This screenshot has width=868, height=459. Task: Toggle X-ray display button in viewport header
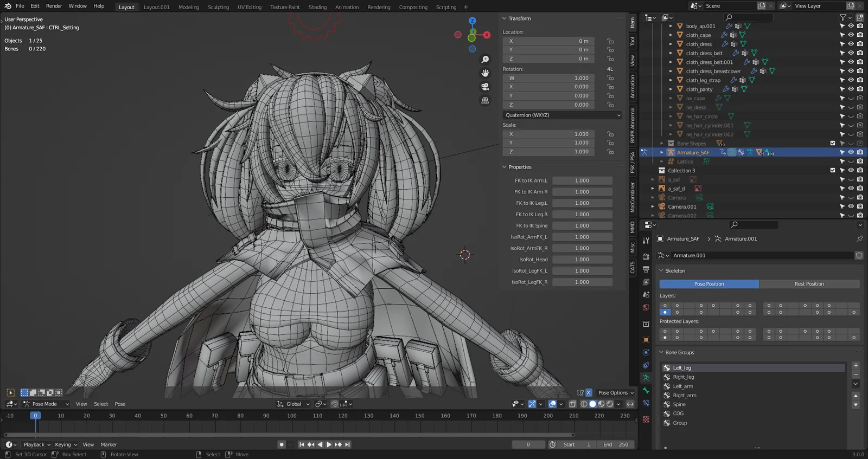[572, 404]
